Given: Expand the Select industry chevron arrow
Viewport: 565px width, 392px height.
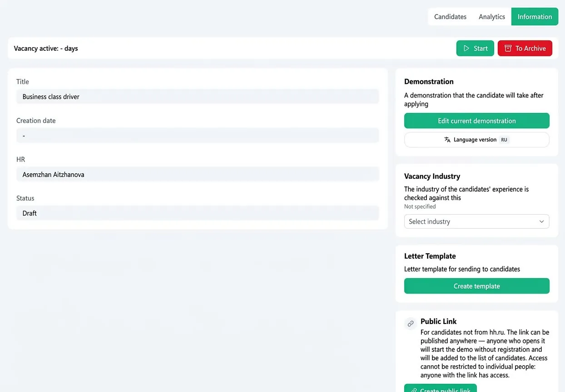Looking at the screenshot, I should click(541, 221).
